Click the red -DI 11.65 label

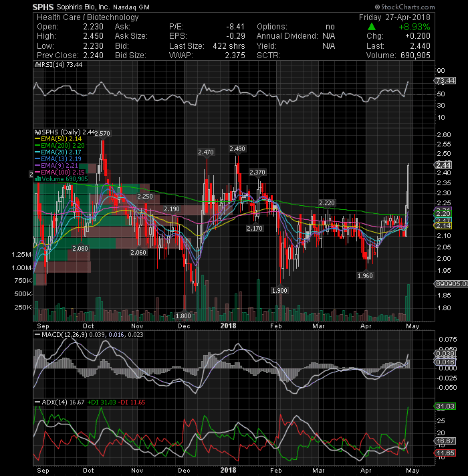pyautogui.click(x=132, y=402)
